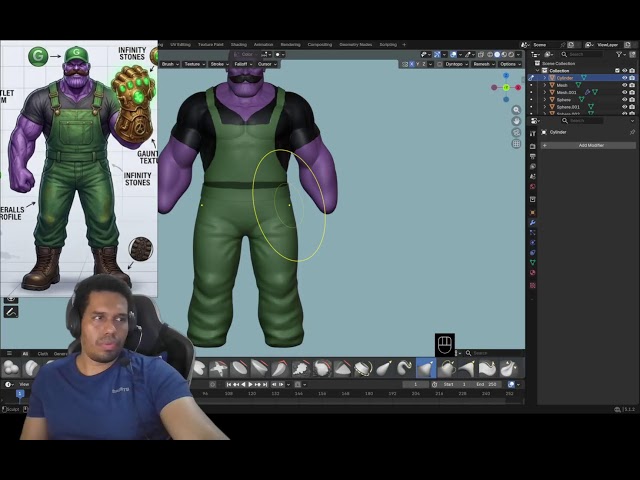Viewport: 640px width, 480px height.
Task: Choose the bowl-shaped brush with chain edge
Action: pos(363,368)
